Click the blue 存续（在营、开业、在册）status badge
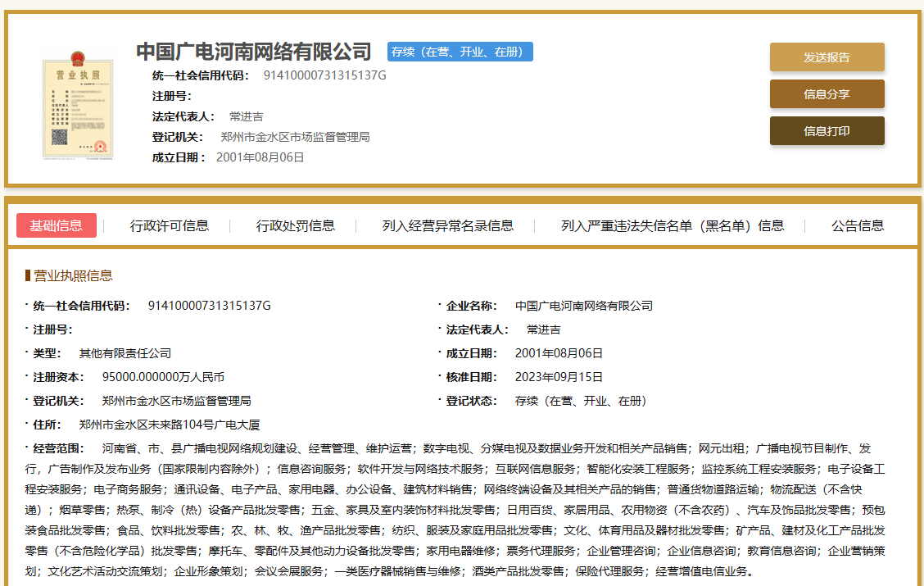Viewport: 924px width, 586px height. click(x=460, y=52)
